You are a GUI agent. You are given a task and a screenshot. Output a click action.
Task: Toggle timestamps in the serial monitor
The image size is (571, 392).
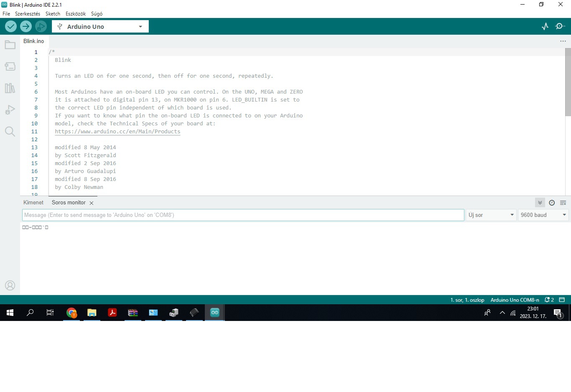point(552,203)
